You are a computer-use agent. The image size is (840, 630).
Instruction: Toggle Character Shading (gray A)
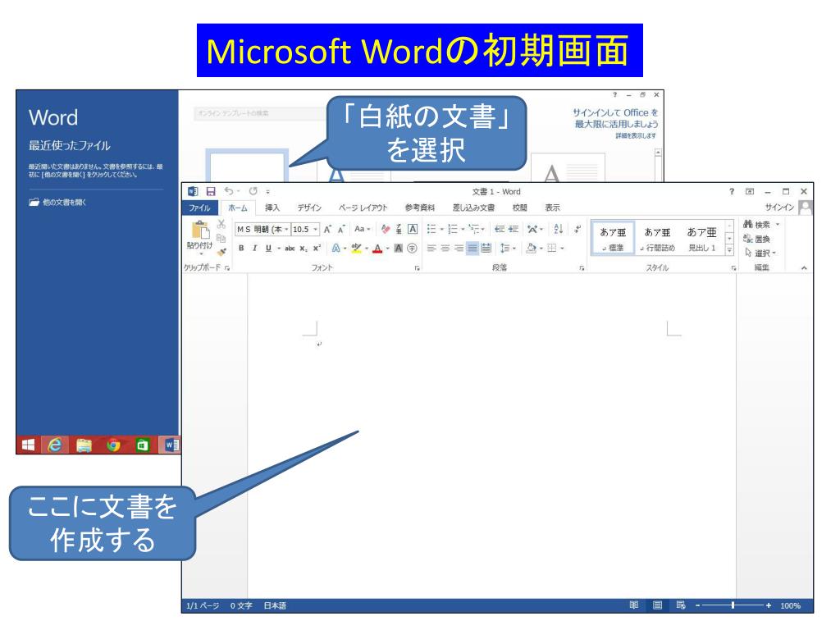pos(398,248)
